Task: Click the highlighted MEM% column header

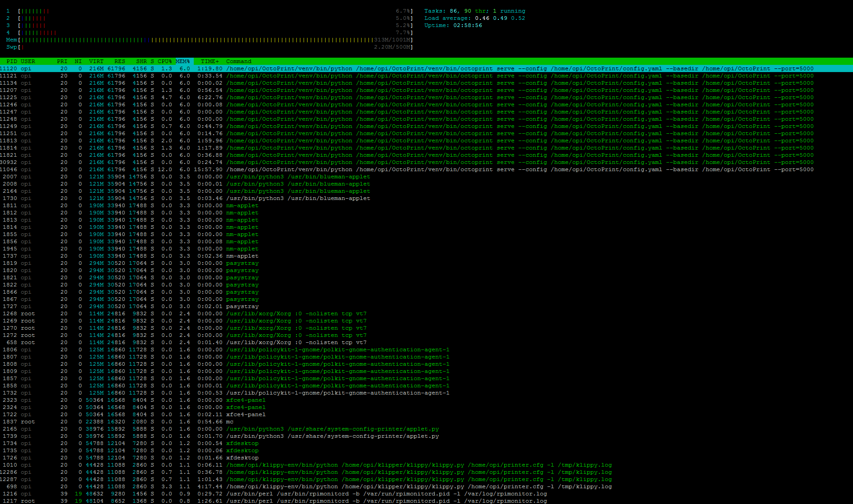Action: coord(183,61)
